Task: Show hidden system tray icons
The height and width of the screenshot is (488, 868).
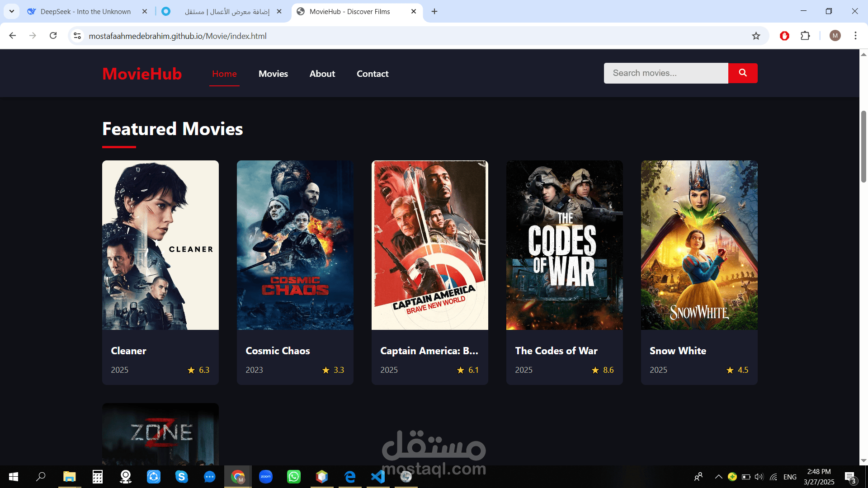Action: click(x=718, y=477)
